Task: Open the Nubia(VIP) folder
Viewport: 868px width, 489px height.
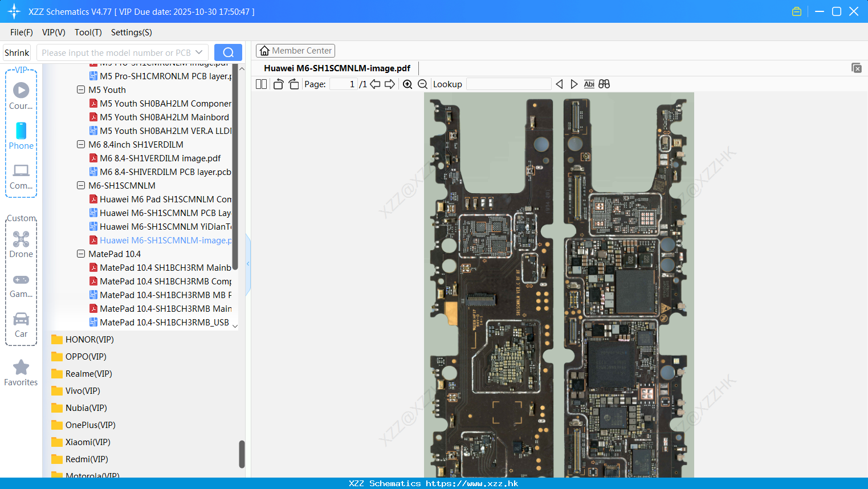Action: tap(79, 407)
